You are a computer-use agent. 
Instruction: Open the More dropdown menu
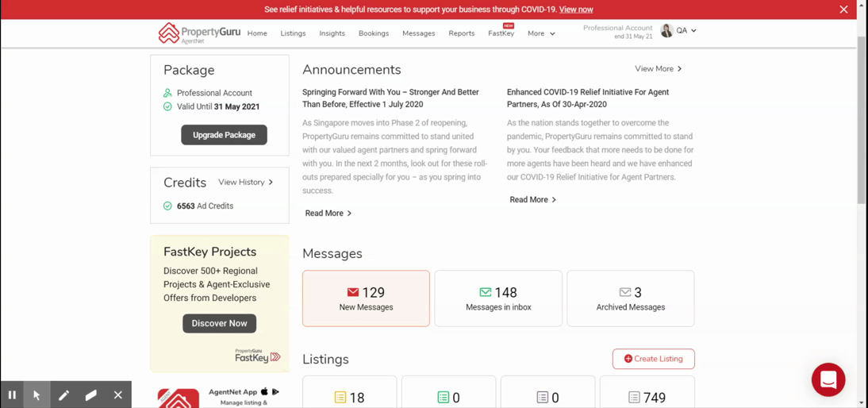(x=541, y=33)
